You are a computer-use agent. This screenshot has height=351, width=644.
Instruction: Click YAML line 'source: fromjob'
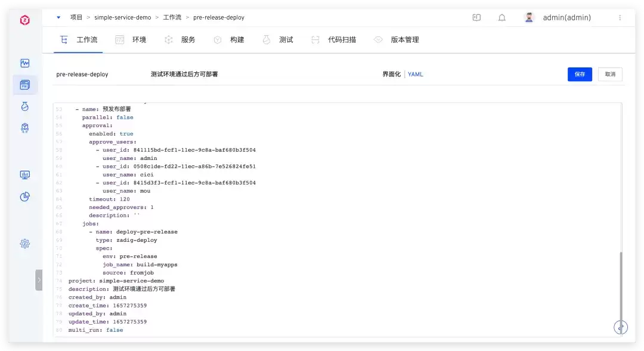(128, 273)
